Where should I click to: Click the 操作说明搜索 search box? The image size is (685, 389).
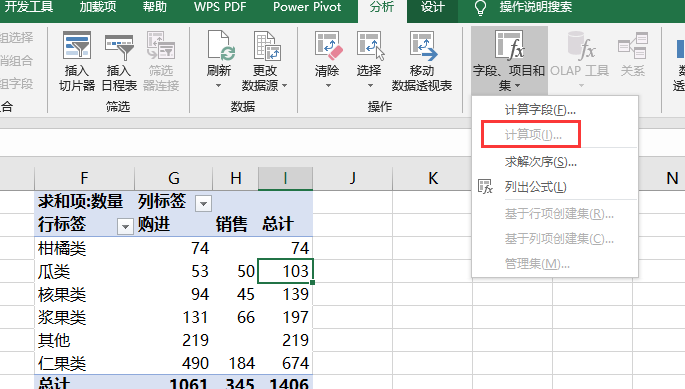coord(536,7)
